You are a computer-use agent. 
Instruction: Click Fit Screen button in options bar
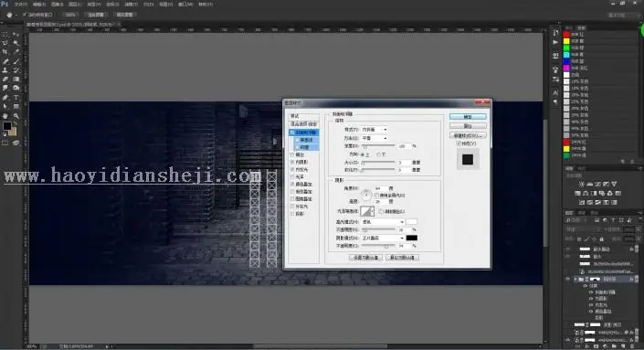[96, 15]
